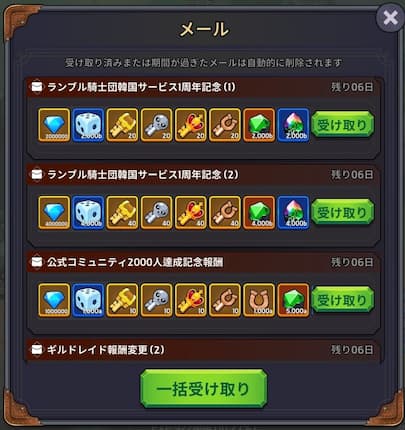Tap the crowned red key in third mail
The width and height of the screenshot is (405, 430).
pyautogui.click(x=191, y=300)
